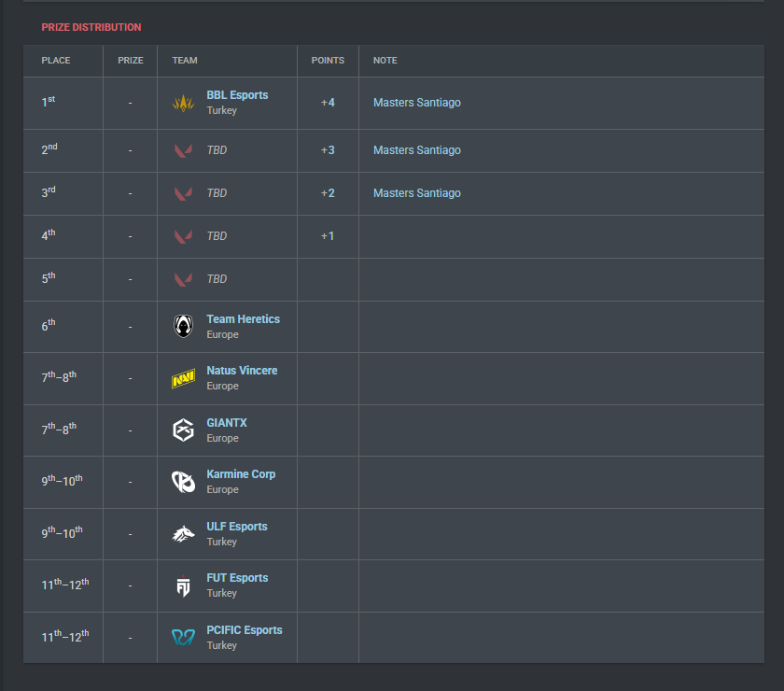Click the +4 points value
The height and width of the screenshot is (691, 784).
tap(328, 103)
